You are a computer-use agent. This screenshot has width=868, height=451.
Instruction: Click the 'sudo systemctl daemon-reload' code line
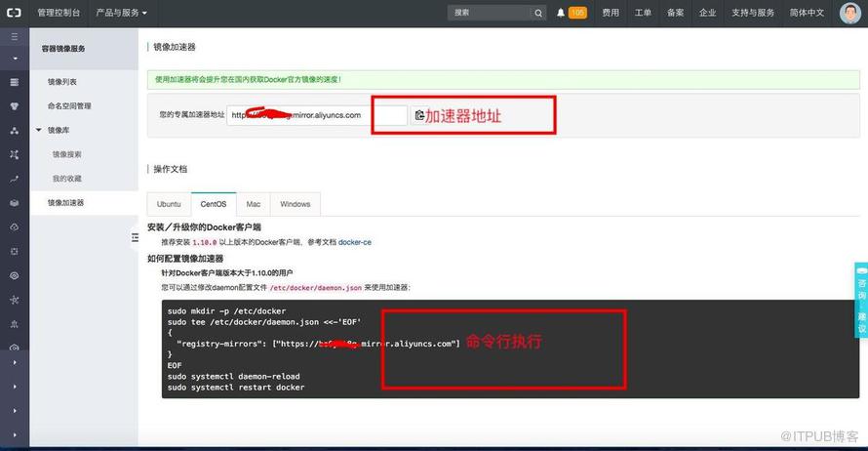(x=234, y=376)
